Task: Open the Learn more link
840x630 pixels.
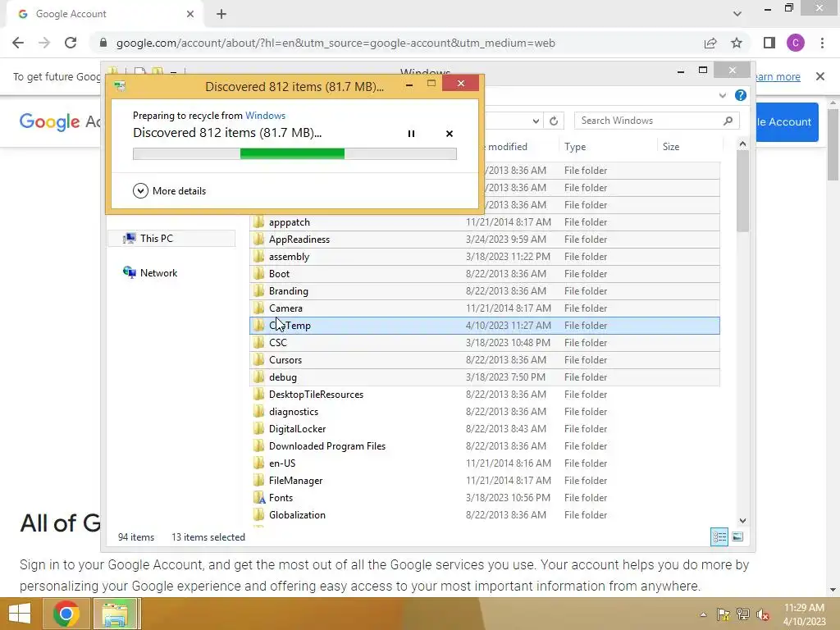Action: coord(777,76)
